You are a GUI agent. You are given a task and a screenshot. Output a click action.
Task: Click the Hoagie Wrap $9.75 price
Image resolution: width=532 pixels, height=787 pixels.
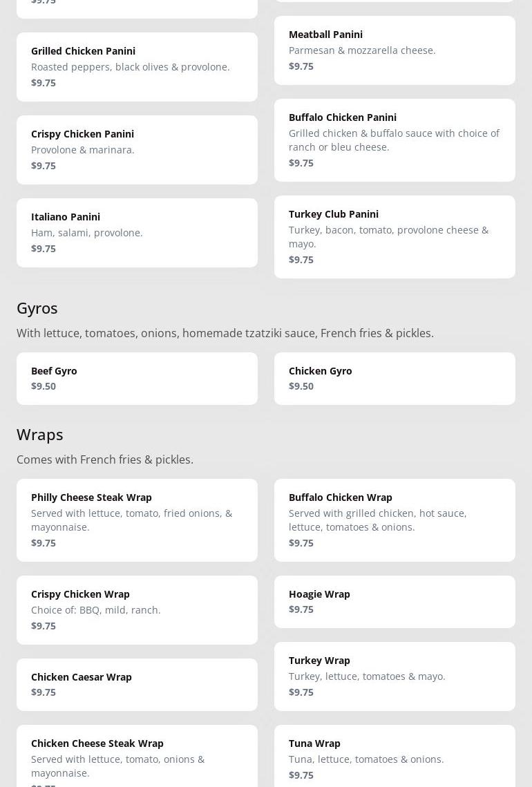tap(301, 609)
